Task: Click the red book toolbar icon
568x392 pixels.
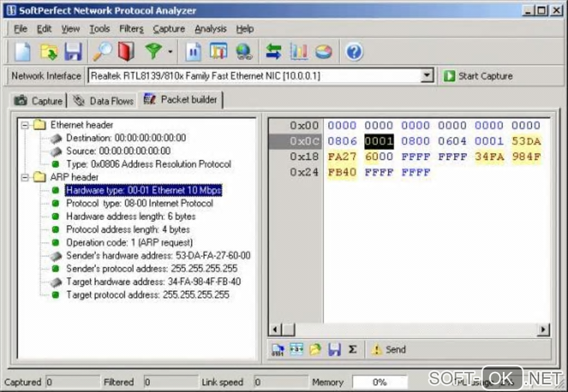Action: point(126,51)
